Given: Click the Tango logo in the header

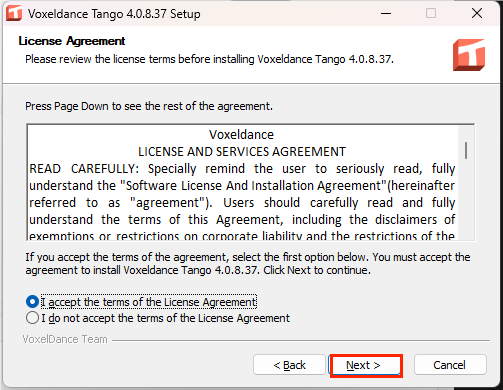Looking at the screenshot, I should tap(469, 55).
